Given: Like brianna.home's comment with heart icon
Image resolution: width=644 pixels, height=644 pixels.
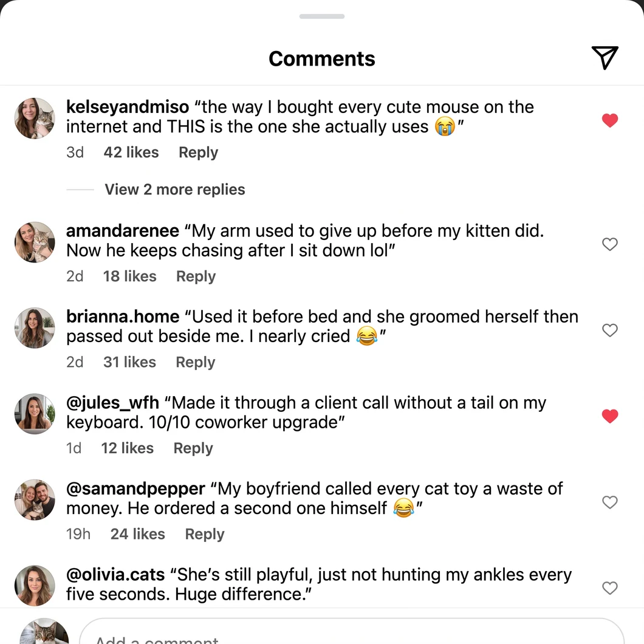Looking at the screenshot, I should pos(610,330).
